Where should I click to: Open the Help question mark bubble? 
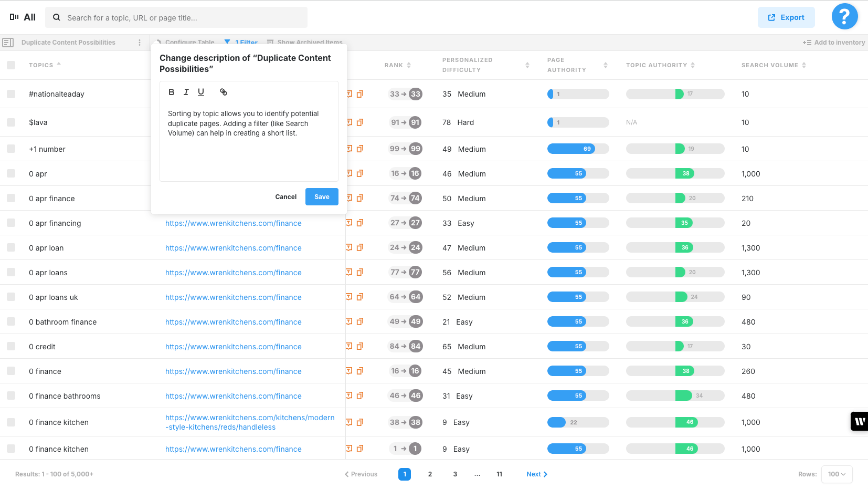(844, 16)
